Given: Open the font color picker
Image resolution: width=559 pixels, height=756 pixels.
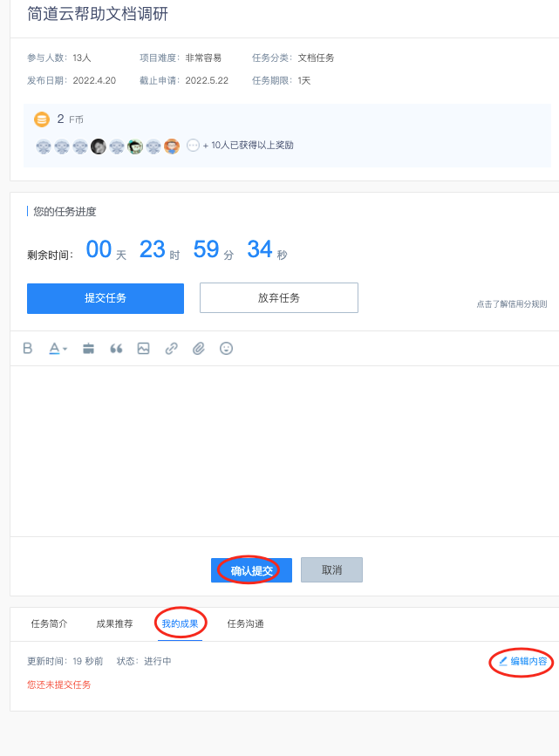Looking at the screenshot, I should tap(58, 348).
